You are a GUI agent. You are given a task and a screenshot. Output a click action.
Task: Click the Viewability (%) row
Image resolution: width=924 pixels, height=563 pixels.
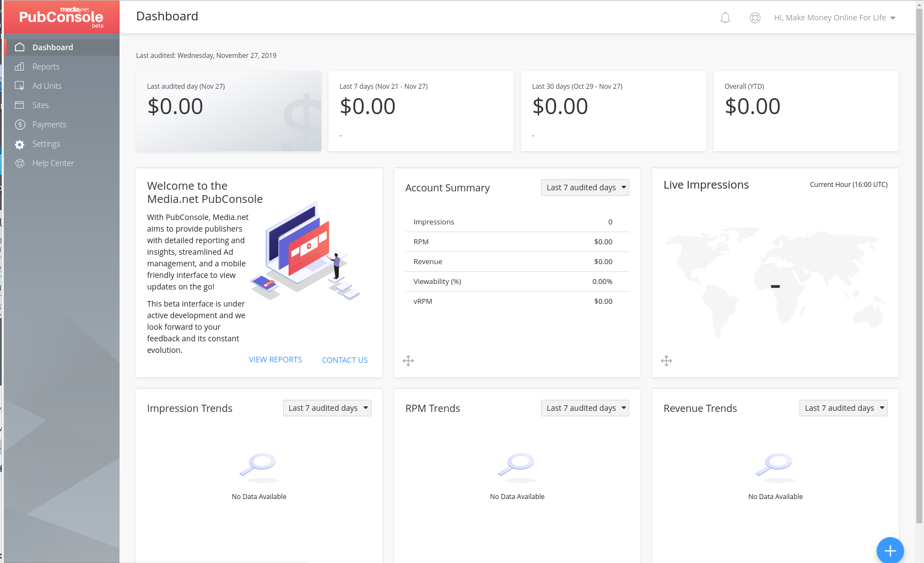pos(517,281)
